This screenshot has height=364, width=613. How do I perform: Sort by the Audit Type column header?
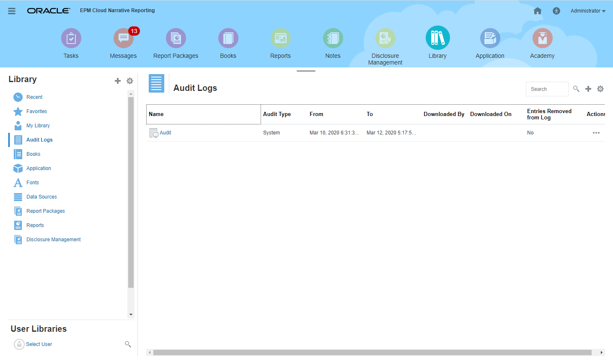tap(277, 114)
